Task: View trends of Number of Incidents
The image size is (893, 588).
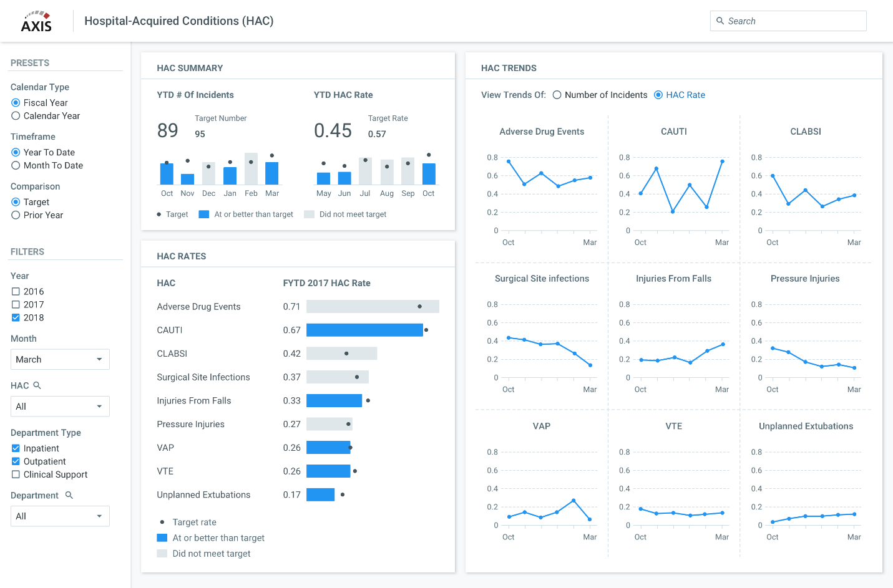Action: [x=556, y=95]
